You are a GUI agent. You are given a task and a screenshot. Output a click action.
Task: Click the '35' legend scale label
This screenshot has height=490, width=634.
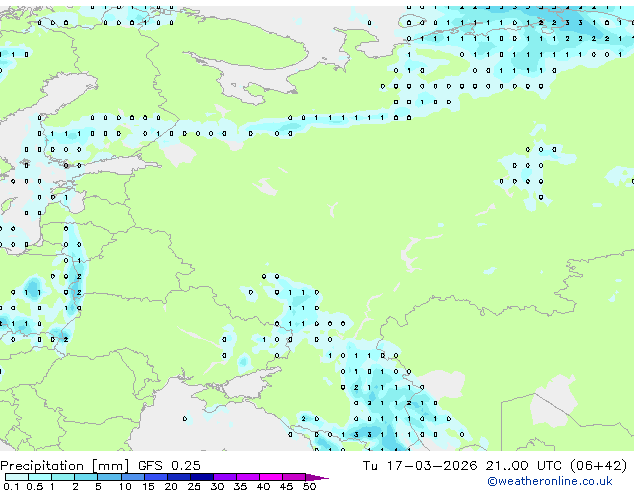pyautogui.click(x=240, y=486)
